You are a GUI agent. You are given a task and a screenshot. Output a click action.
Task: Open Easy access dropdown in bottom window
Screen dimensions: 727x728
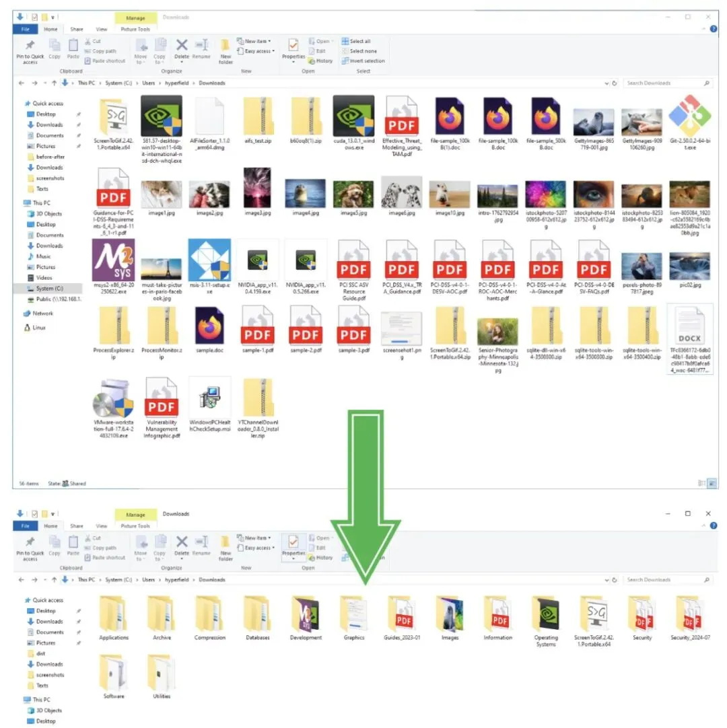[x=256, y=548]
